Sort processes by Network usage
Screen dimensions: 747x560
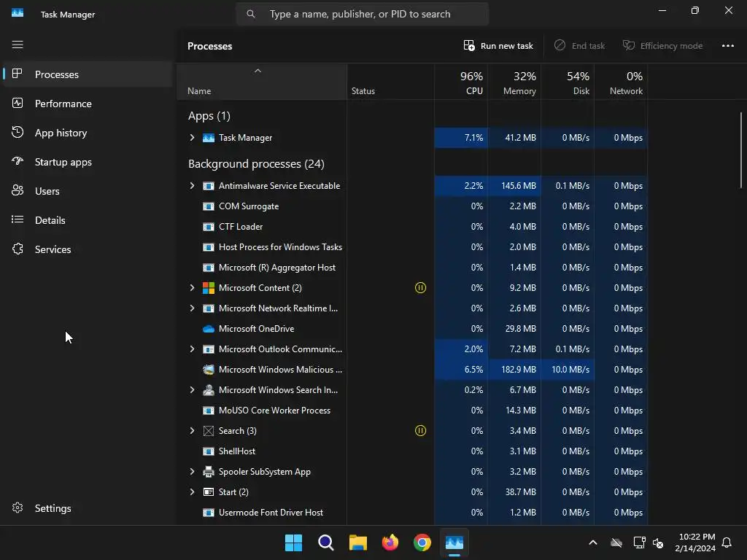pyautogui.click(x=622, y=82)
